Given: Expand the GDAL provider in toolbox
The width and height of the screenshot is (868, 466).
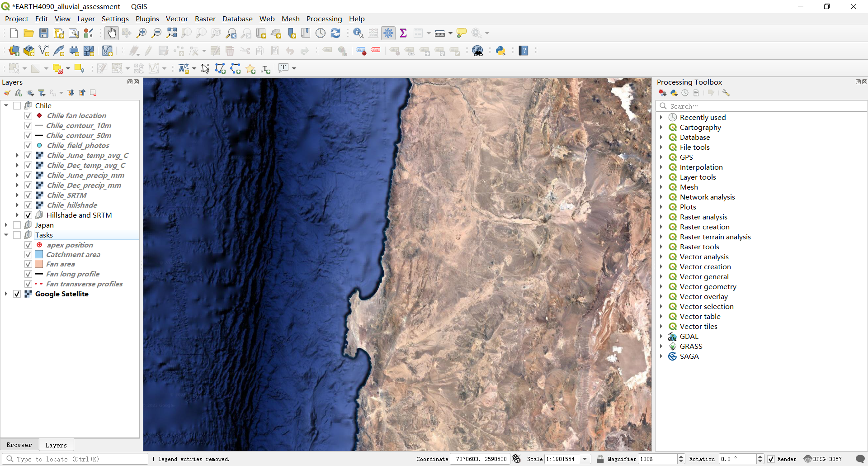Looking at the screenshot, I should (x=661, y=336).
